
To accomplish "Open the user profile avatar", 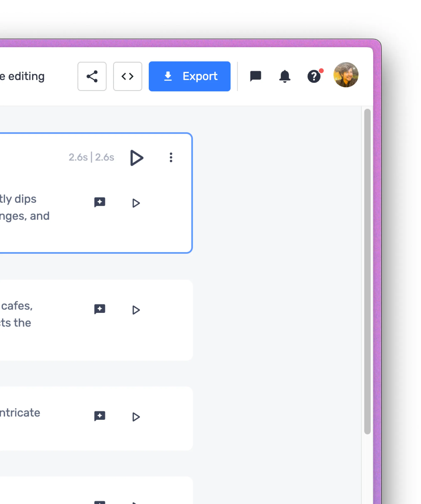I will 346,75.
